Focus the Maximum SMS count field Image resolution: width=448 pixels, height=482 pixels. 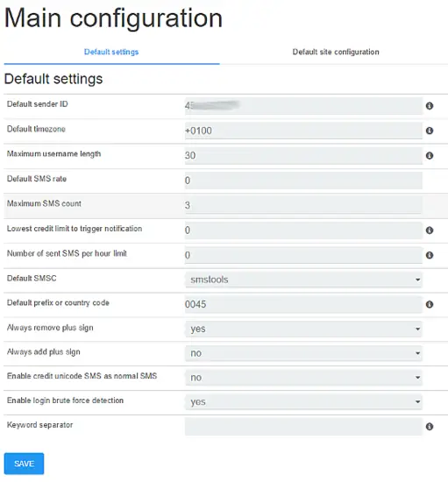303,205
